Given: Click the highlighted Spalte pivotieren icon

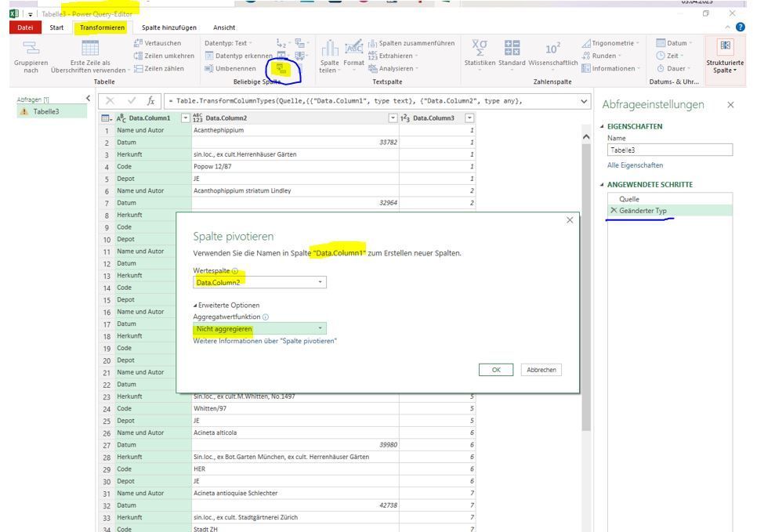Looking at the screenshot, I should click(282, 69).
